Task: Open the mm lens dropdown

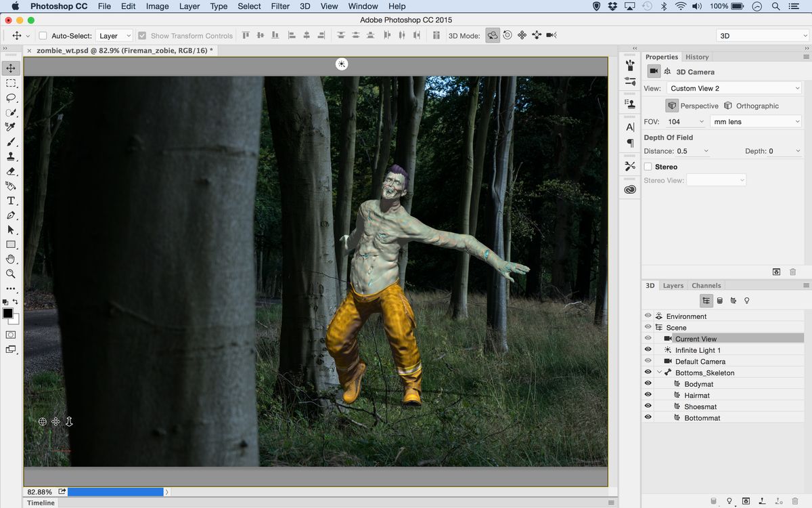Action: [755, 121]
